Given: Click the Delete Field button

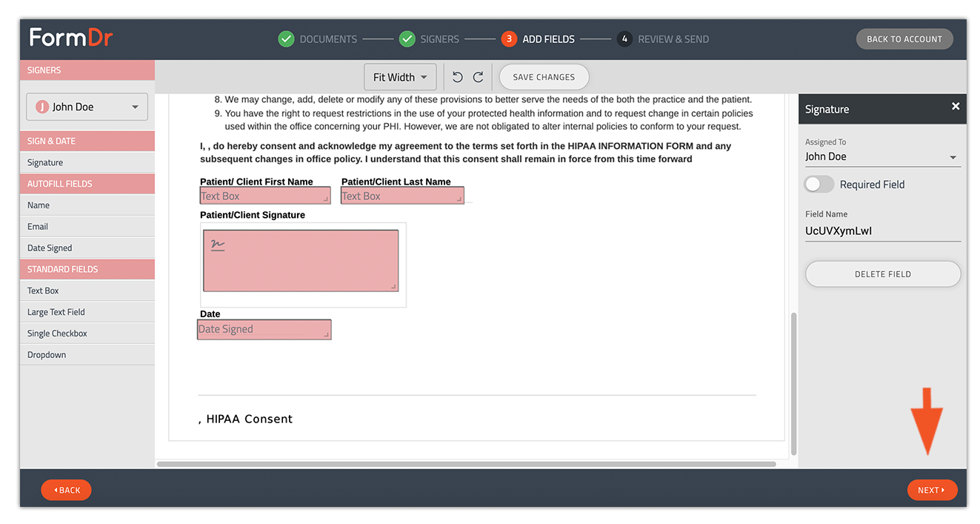Looking at the screenshot, I should 882,273.
